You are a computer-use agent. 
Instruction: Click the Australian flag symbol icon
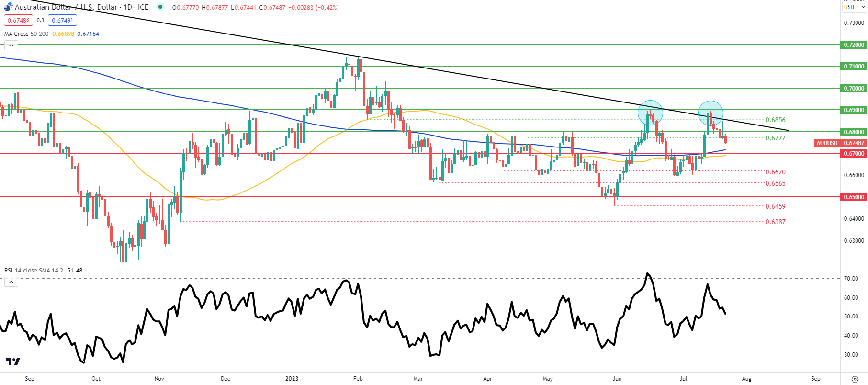(8, 7)
